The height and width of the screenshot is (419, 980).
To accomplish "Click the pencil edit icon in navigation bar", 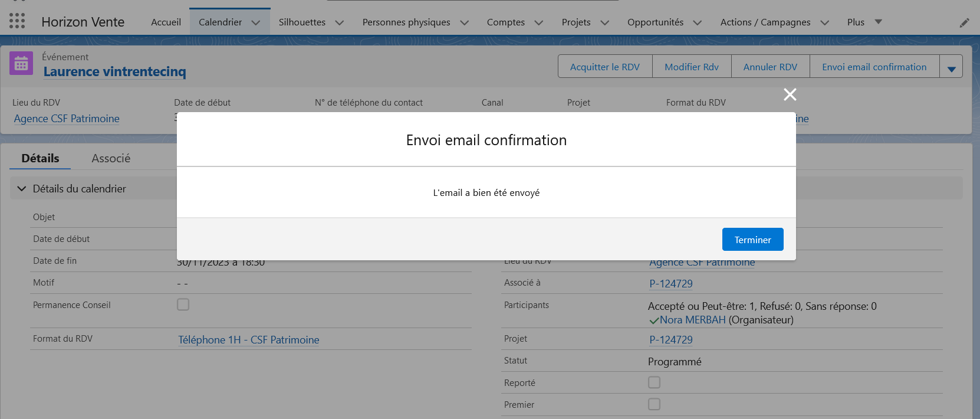I will [x=964, y=22].
